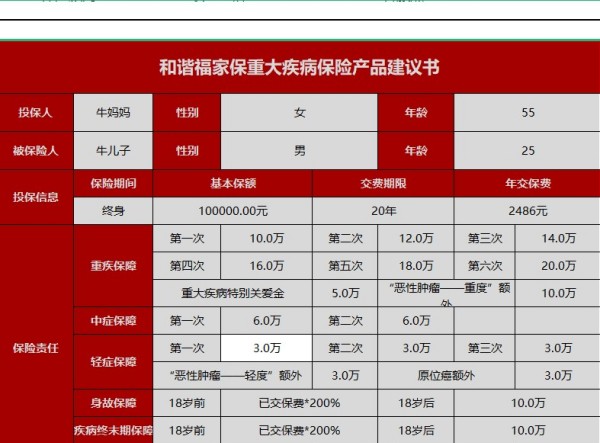Click the 18.0万 value cell
This screenshot has height=443, width=600.
coord(416,265)
